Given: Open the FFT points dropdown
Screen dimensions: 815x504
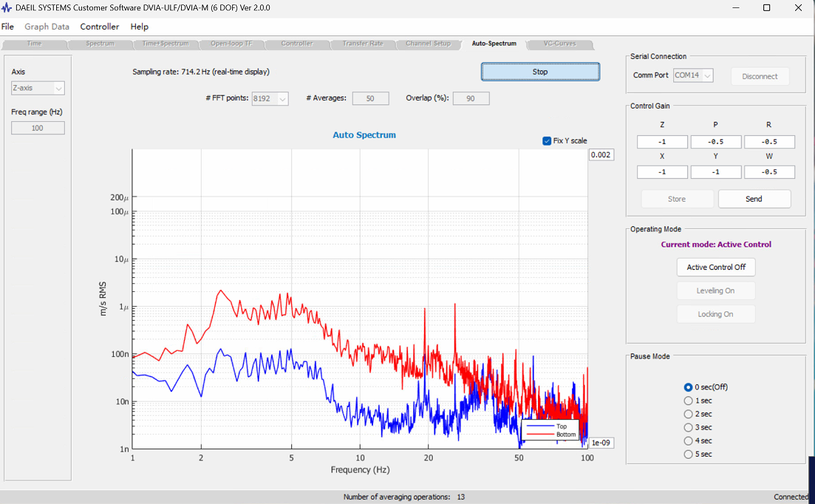Looking at the screenshot, I should click(x=270, y=98).
